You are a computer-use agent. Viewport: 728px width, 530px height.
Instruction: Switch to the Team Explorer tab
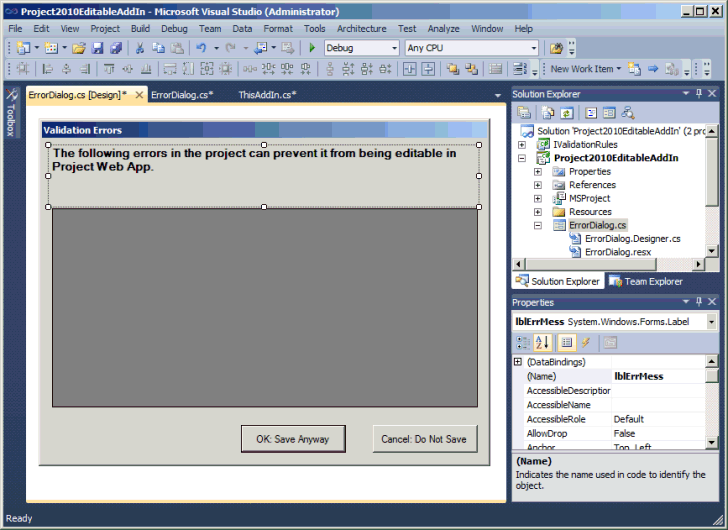tap(646, 281)
